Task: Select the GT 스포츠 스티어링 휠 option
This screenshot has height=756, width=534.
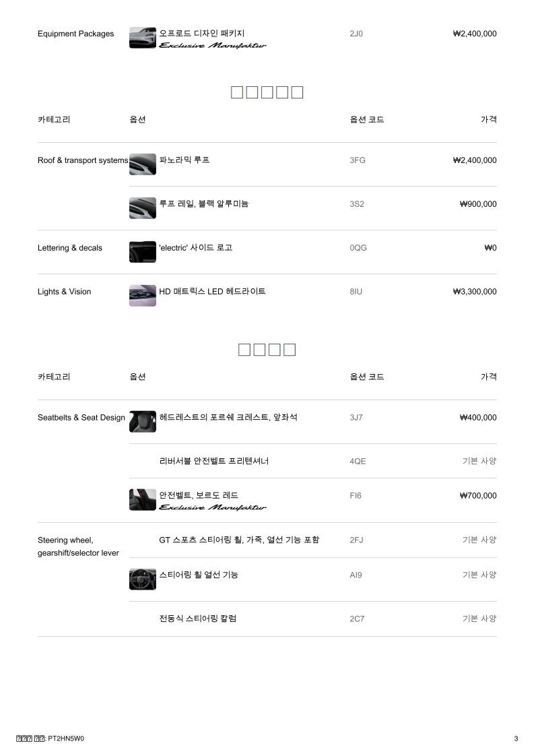Action: [239, 540]
